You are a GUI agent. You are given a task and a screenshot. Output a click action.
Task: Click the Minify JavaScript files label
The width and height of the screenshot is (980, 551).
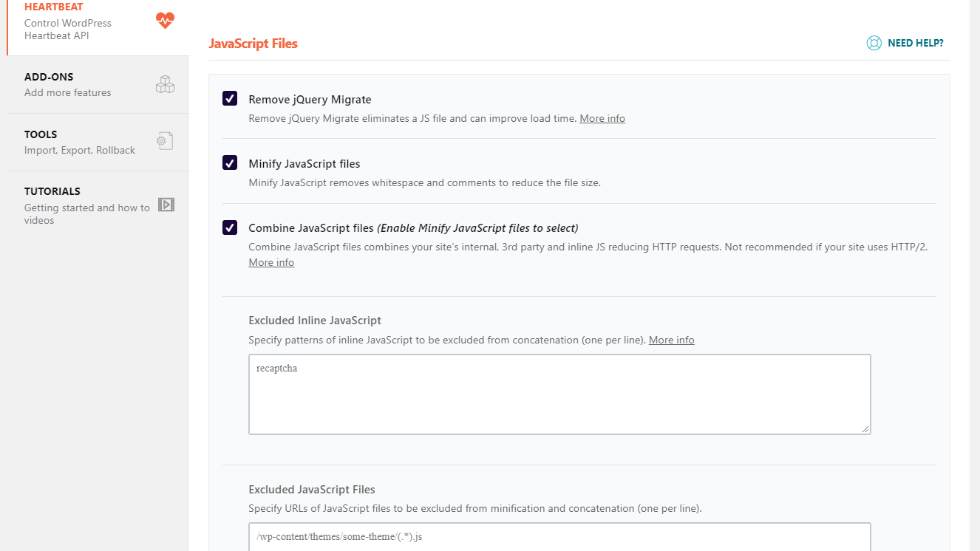[304, 163]
